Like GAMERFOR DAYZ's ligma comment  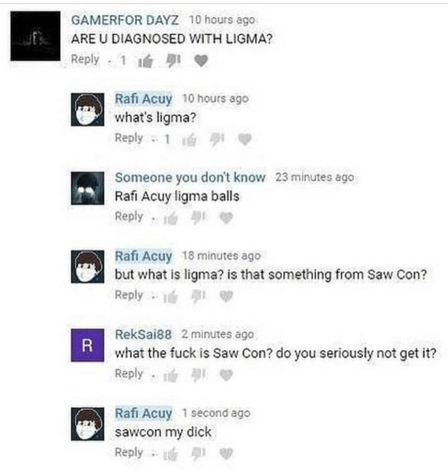[145, 62]
